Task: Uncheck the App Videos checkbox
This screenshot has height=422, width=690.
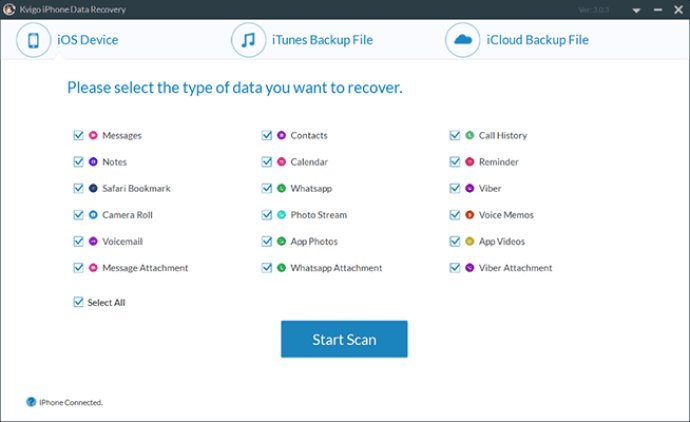Action: [x=455, y=241]
